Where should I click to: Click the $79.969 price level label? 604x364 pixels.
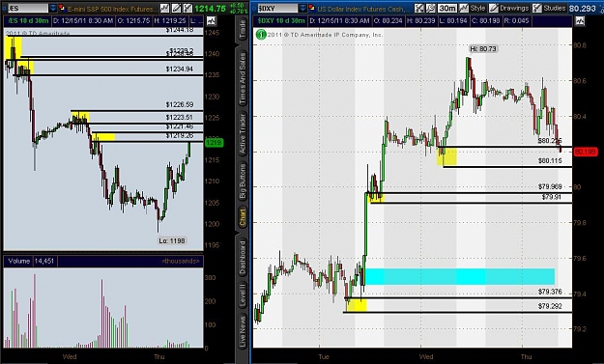coord(550,186)
